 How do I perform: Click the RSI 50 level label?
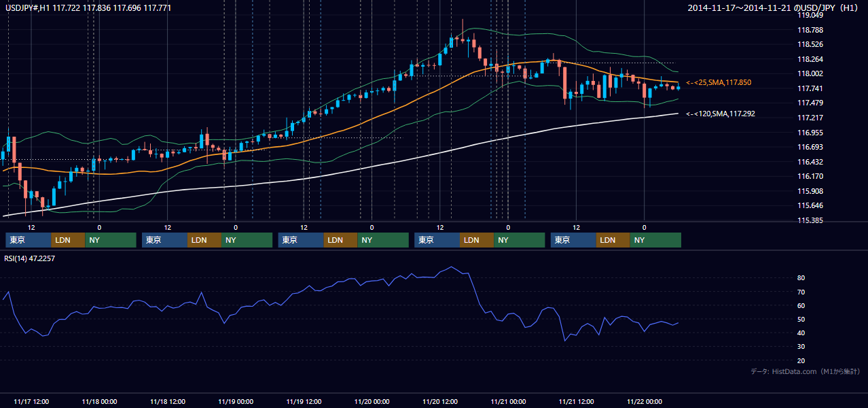click(x=801, y=320)
